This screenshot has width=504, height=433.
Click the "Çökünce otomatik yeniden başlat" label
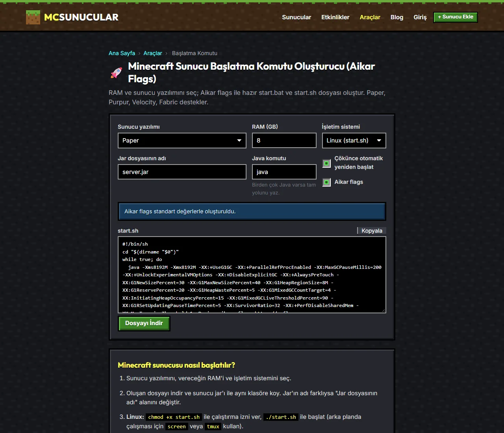pyautogui.click(x=359, y=163)
